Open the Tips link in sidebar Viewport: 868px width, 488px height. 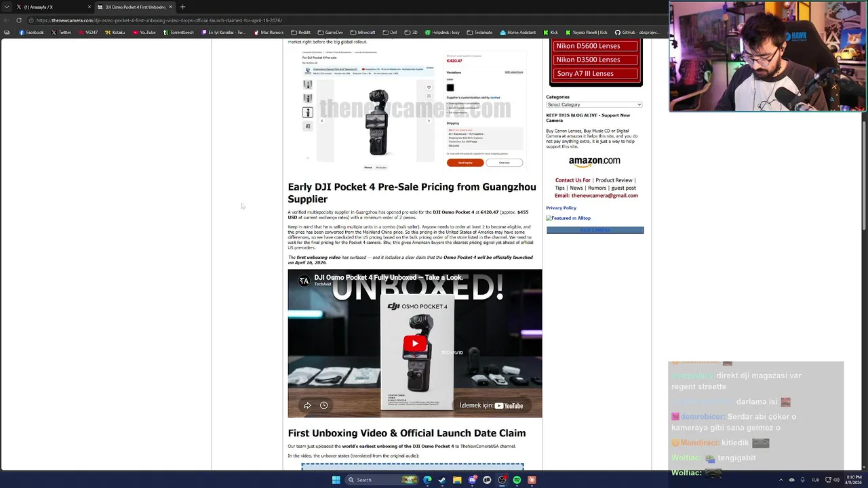point(560,188)
